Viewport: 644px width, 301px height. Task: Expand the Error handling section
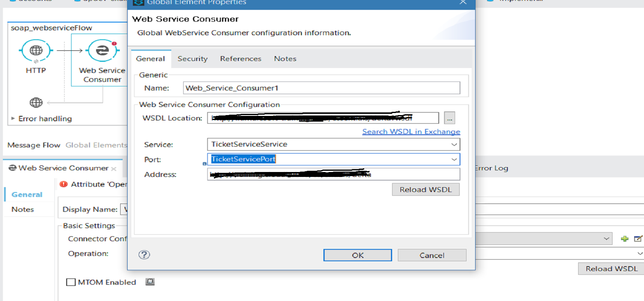13,118
